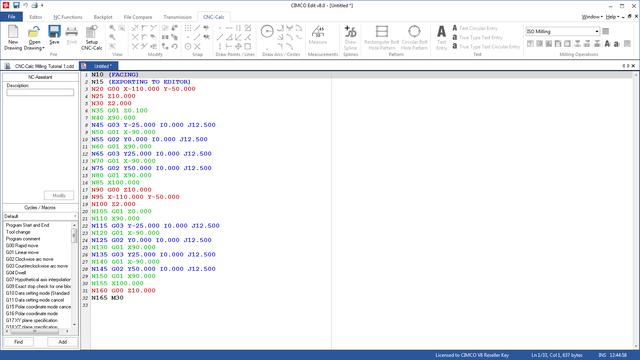This screenshot has width=640, height=360.
Task: Click the undo icon in title bar
Action: pos(25,5)
